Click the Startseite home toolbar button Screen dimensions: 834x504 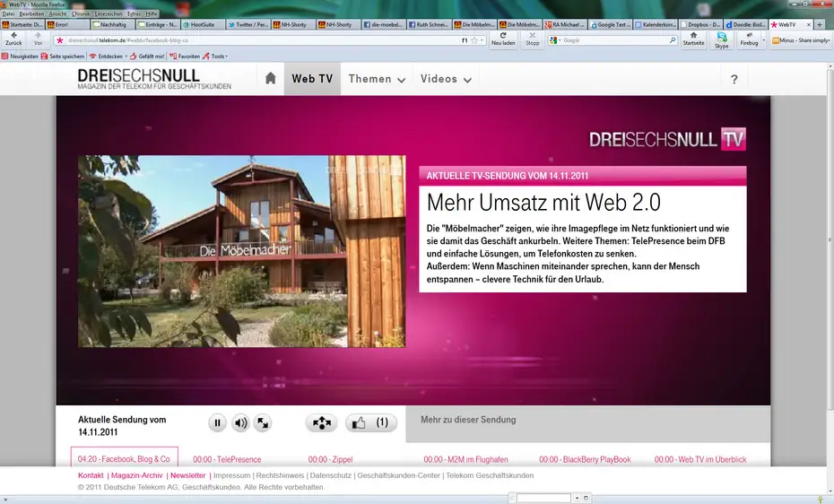tap(693, 39)
